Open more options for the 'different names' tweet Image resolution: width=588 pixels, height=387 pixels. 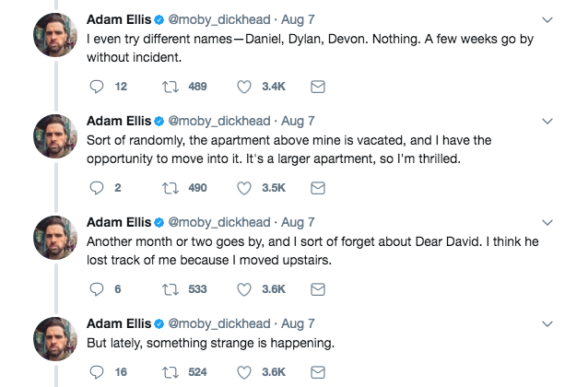[547, 19]
